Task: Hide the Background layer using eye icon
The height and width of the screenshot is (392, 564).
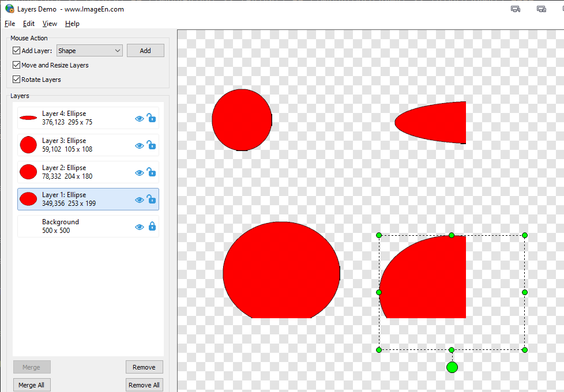Action: [x=139, y=227]
